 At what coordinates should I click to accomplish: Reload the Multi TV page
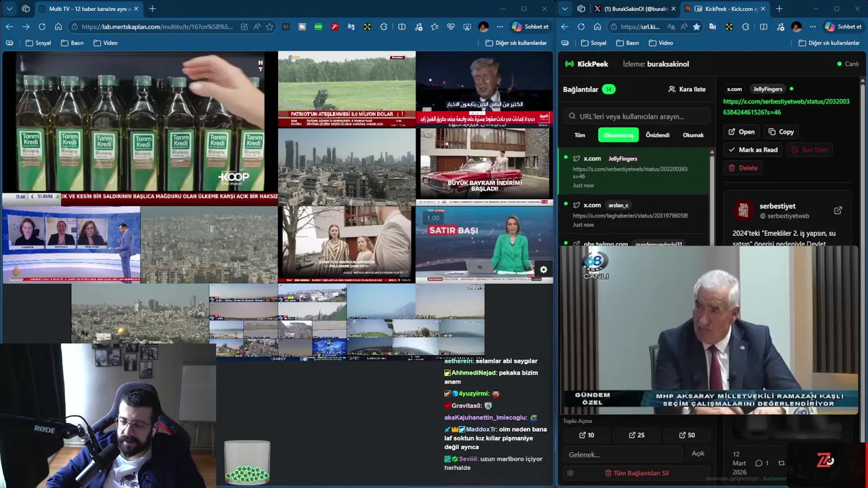pyautogui.click(x=42, y=26)
